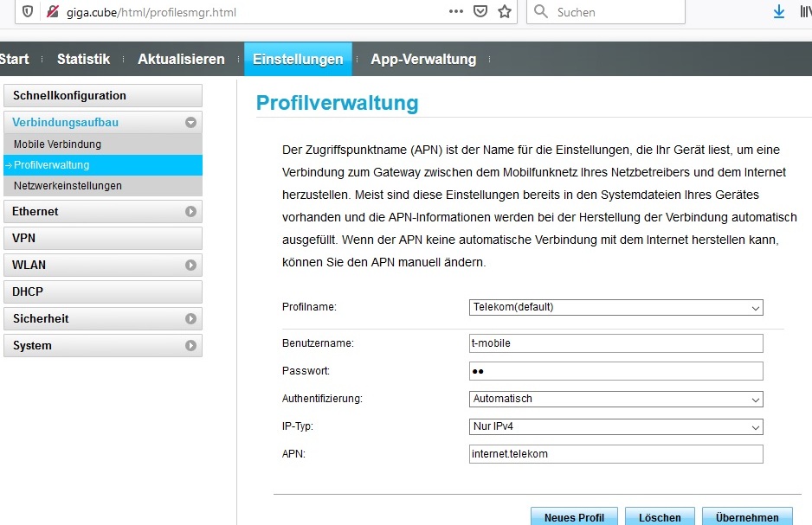The height and width of the screenshot is (525, 812).
Task: Expand the WLAN sidebar section
Action: (190, 265)
